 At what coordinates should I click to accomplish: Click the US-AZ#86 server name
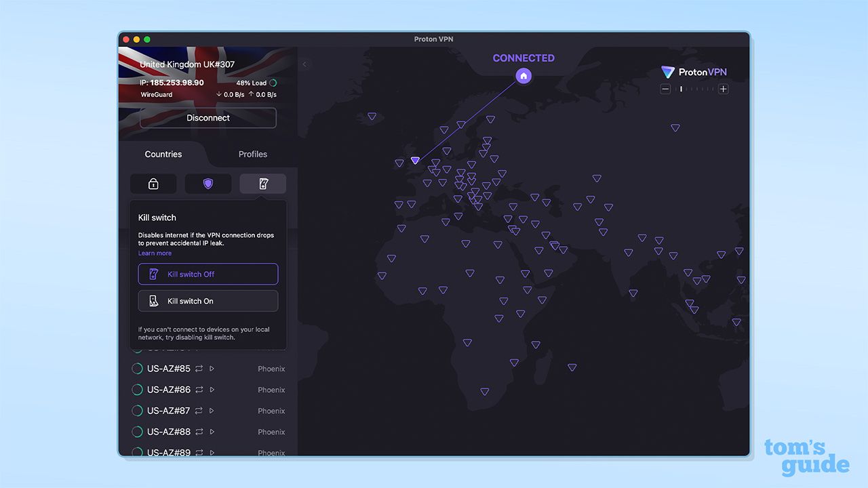click(169, 390)
